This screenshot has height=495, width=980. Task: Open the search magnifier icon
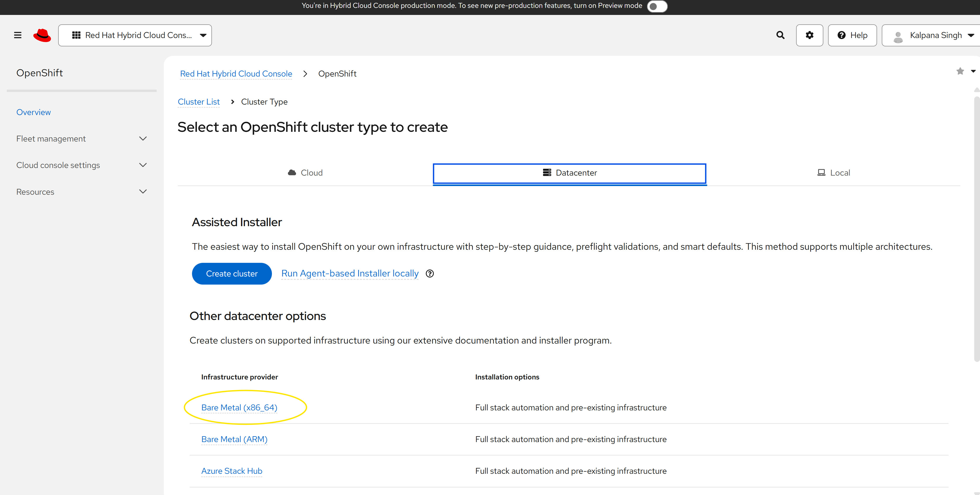[x=780, y=35]
